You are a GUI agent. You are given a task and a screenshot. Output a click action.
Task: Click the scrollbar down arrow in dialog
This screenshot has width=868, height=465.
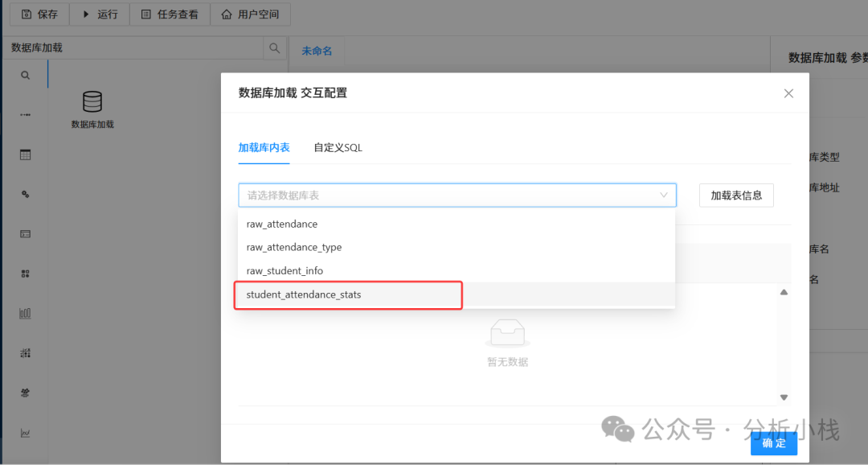[x=784, y=397]
